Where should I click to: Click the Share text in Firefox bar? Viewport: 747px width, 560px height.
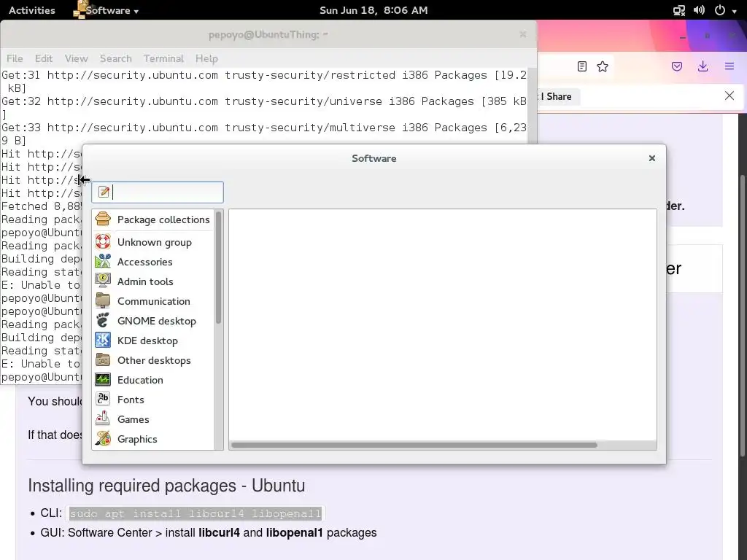559,96
